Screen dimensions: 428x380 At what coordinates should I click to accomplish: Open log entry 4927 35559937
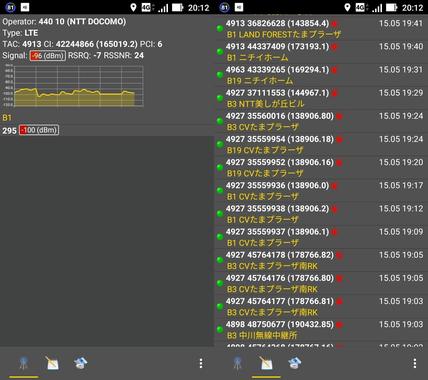[x=321, y=237]
